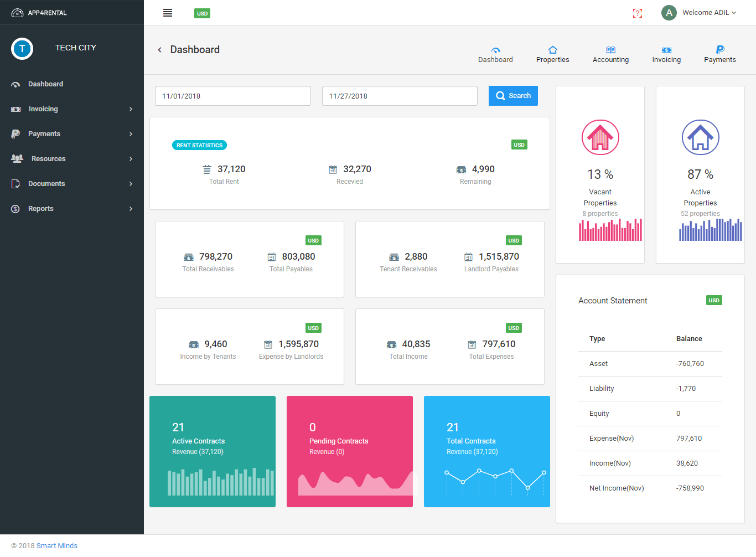Click the blue Search button

click(513, 96)
